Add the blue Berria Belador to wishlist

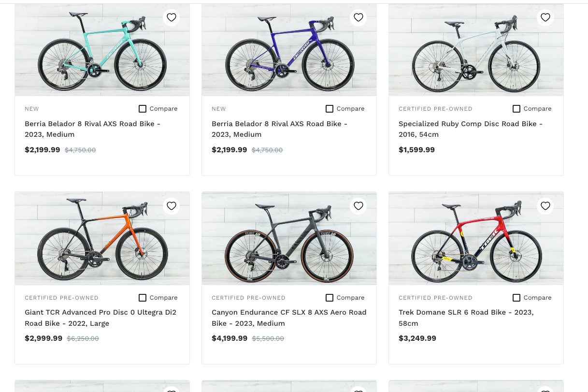tap(359, 17)
